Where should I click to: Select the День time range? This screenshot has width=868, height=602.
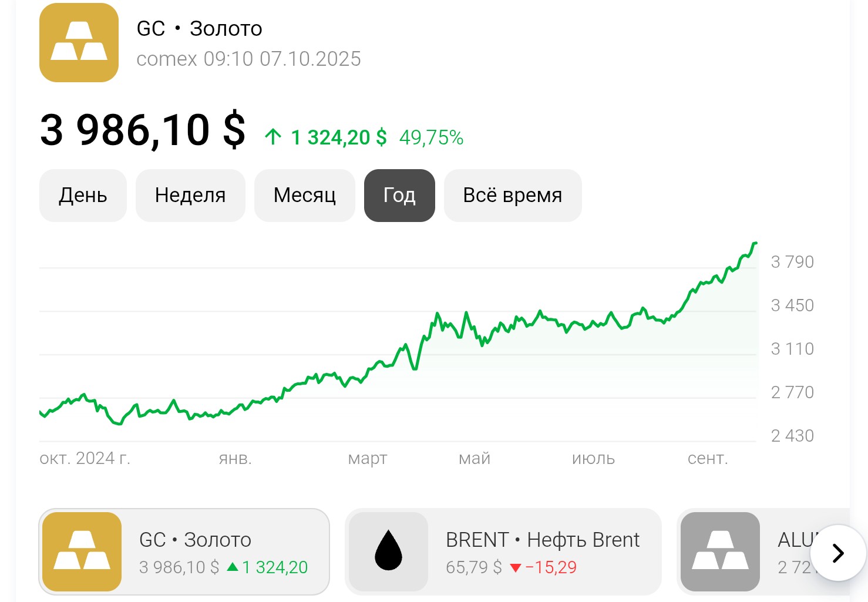83,196
